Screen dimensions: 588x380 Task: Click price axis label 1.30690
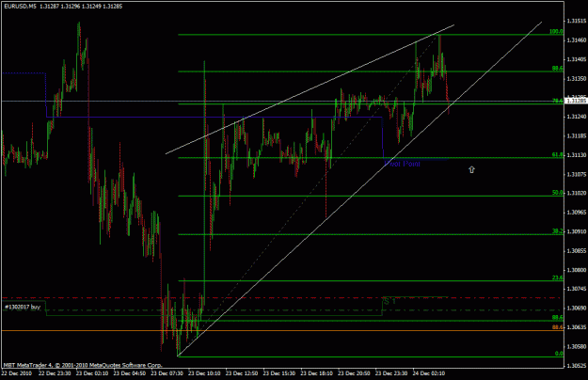(577, 309)
